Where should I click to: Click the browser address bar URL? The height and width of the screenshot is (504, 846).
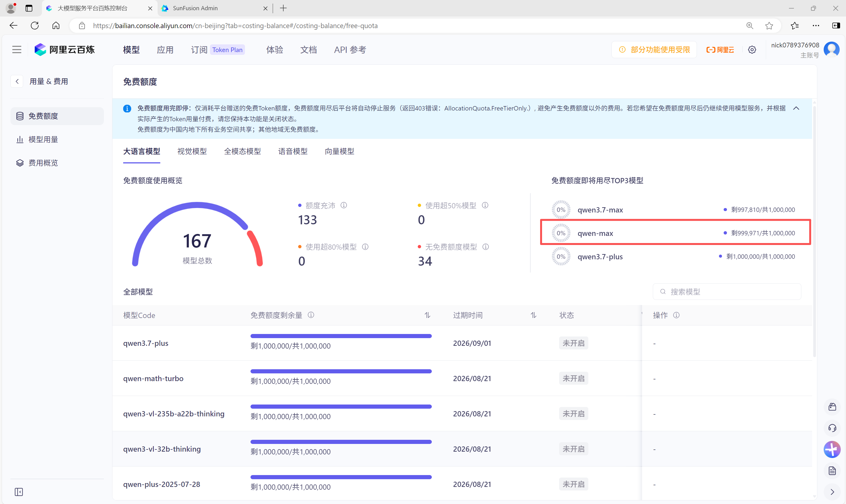tap(235, 26)
